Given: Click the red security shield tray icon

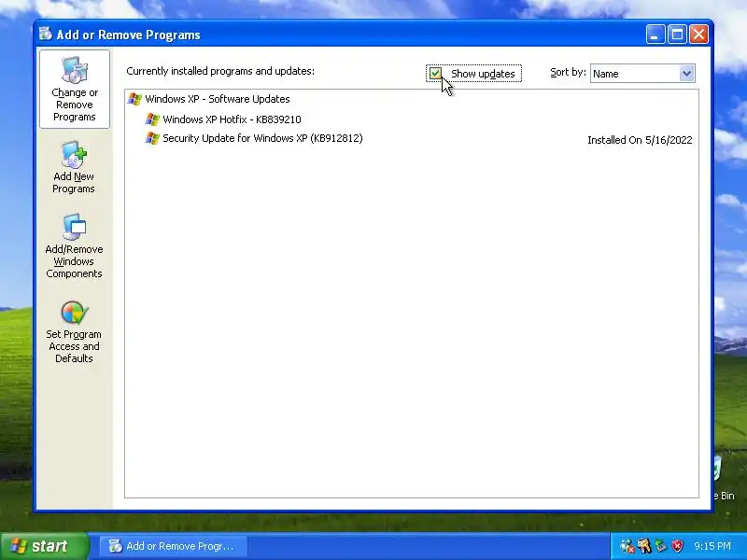Looking at the screenshot, I should pyautogui.click(x=678, y=546).
